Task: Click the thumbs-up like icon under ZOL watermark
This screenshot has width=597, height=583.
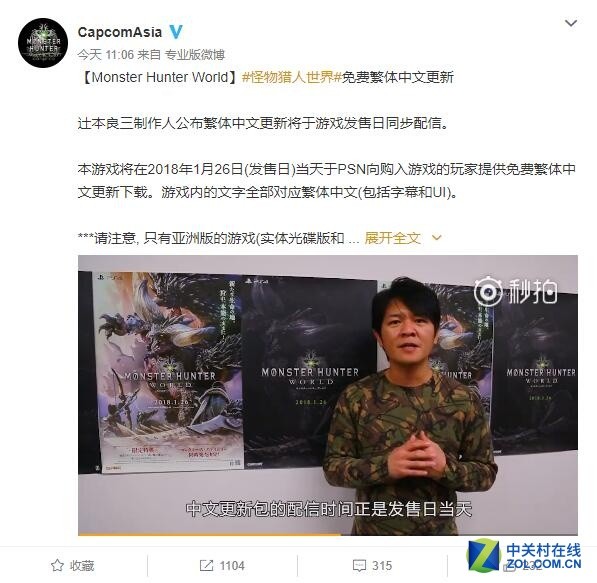Action: [509, 567]
